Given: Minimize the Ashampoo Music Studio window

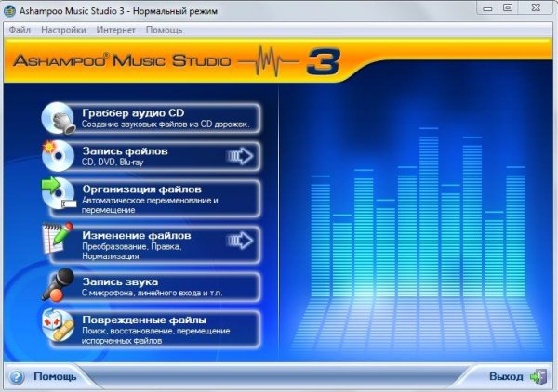Looking at the screenshot, I should point(488,8).
